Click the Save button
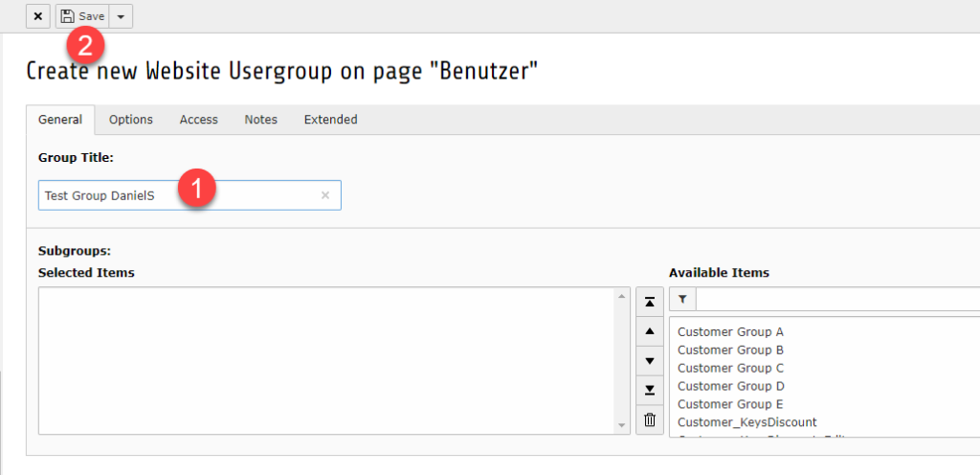This screenshot has height=475, width=980. pyautogui.click(x=82, y=16)
